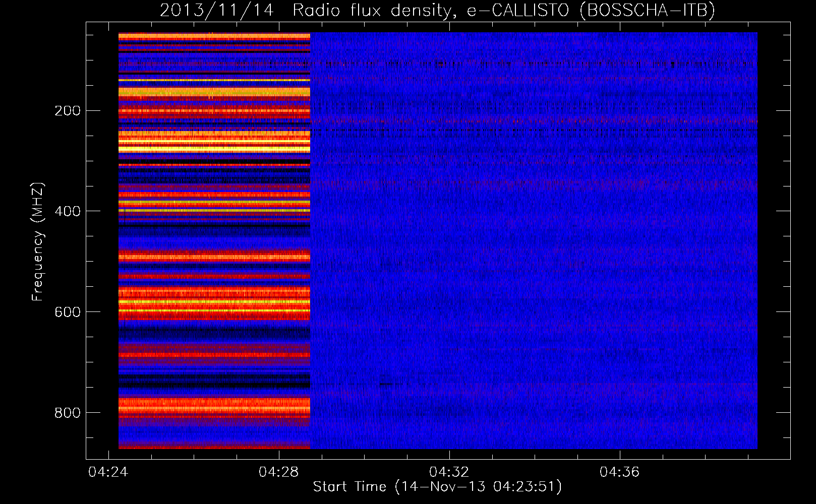Viewport: 816px width, 504px height.
Task: Click the 04:32 time tick label
Action: pos(449,472)
